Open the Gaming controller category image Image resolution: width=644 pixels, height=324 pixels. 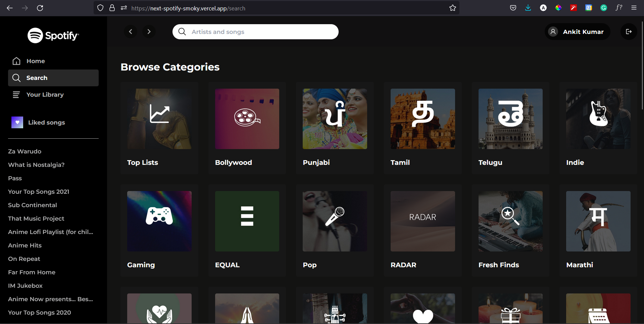point(159,221)
